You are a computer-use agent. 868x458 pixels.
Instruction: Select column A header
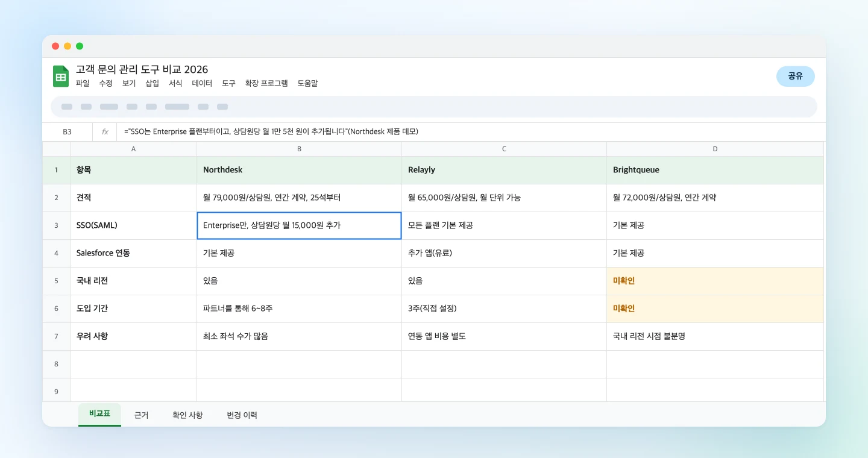tap(133, 149)
